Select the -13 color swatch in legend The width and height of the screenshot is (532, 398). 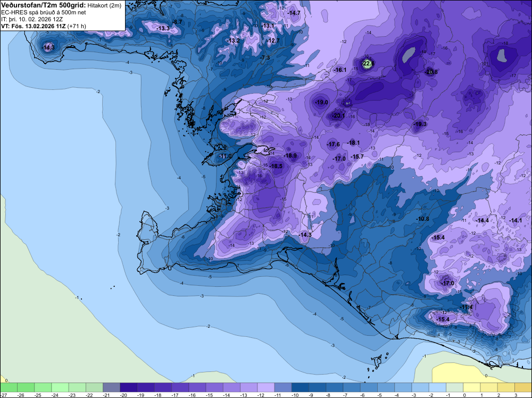(248, 387)
